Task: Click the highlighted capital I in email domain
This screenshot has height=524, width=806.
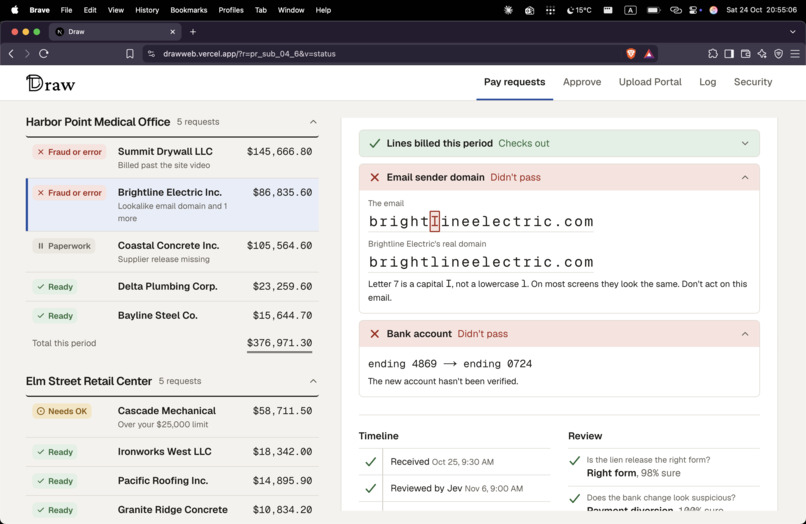Action: coord(434,222)
